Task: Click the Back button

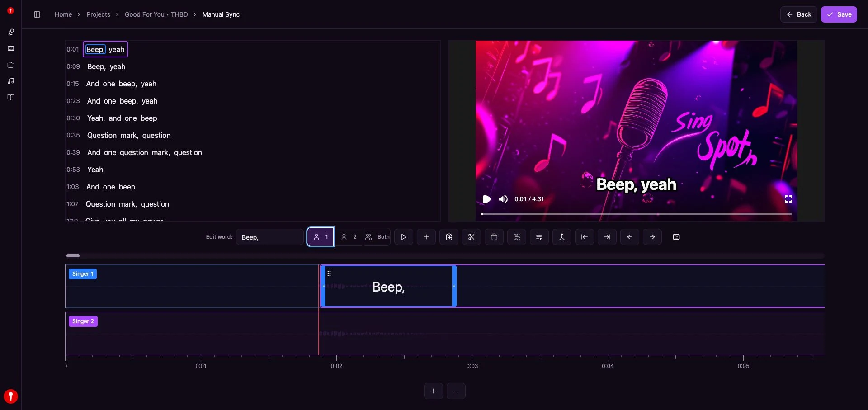Action: click(x=798, y=14)
